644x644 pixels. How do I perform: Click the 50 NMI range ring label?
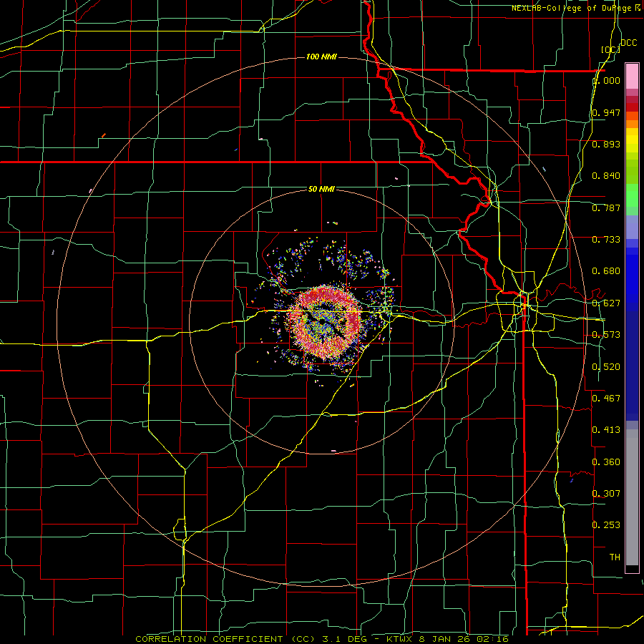point(321,189)
